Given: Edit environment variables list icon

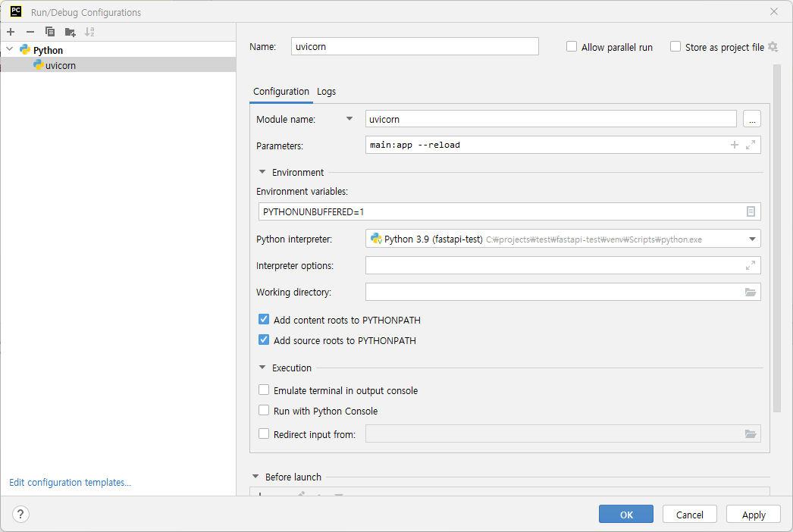Looking at the screenshot, I should (751, 212).
